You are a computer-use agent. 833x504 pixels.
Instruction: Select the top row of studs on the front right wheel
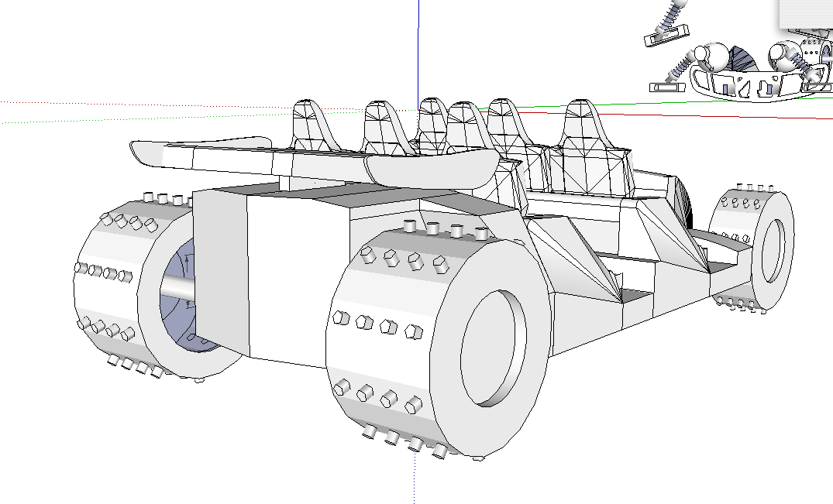446,230
